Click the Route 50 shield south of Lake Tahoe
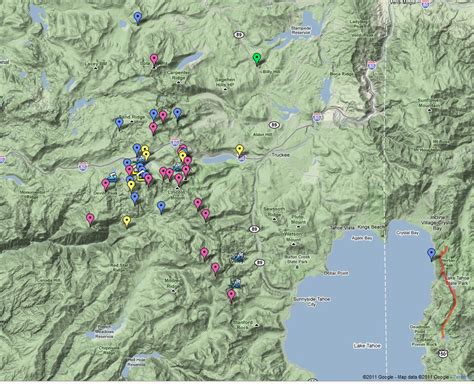Screen dimensions: 474x384 pyautogui.click(x=443, y=353)
